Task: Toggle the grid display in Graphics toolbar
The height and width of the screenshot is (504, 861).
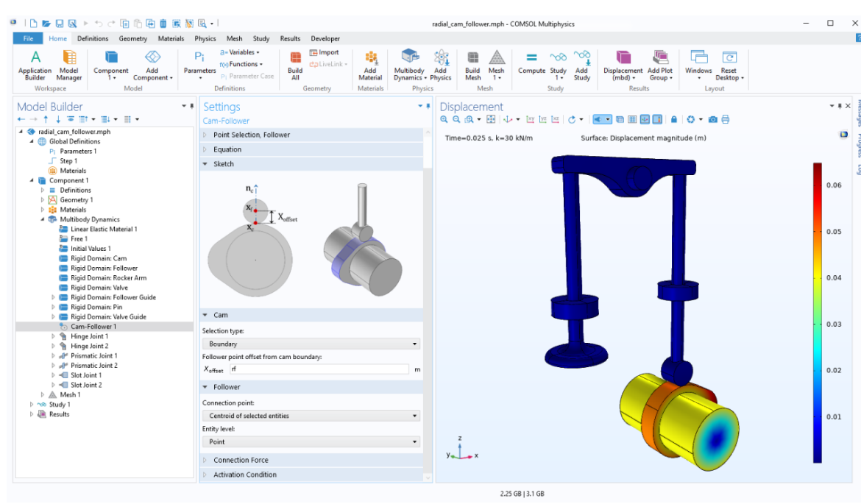Action: click(632, 120)
